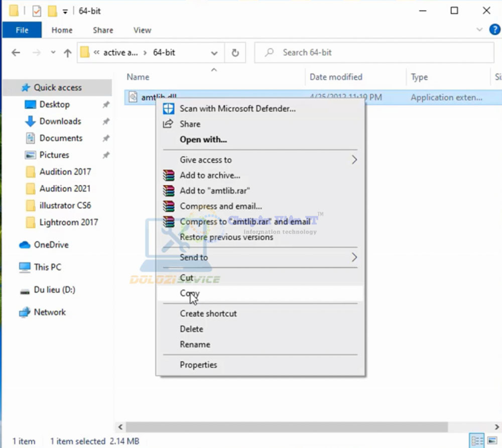This screenshot has height=448, width=502.
Task: Open the View ribbon tab
Action: coord(142,30)
